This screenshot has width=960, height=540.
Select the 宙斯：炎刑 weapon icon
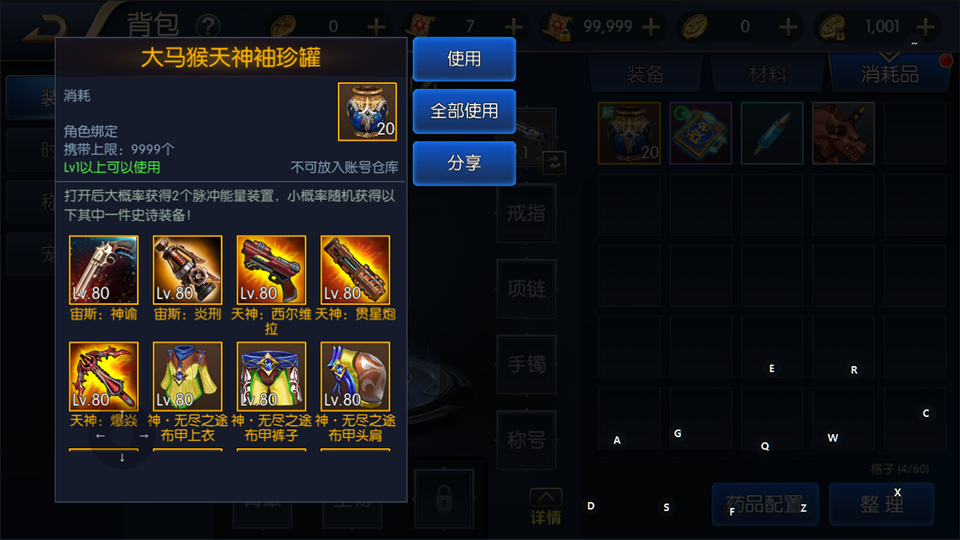coord(187,270)
